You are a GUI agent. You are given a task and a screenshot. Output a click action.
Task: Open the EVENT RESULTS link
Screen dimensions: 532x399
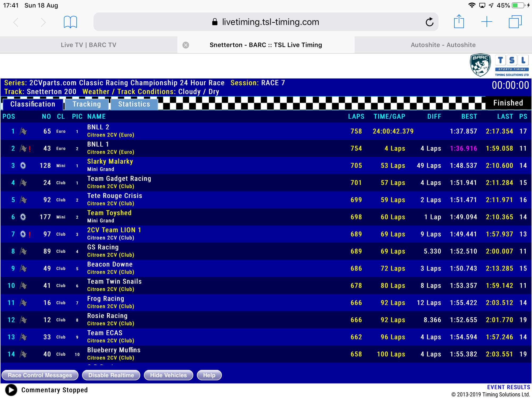coord(509,387)
